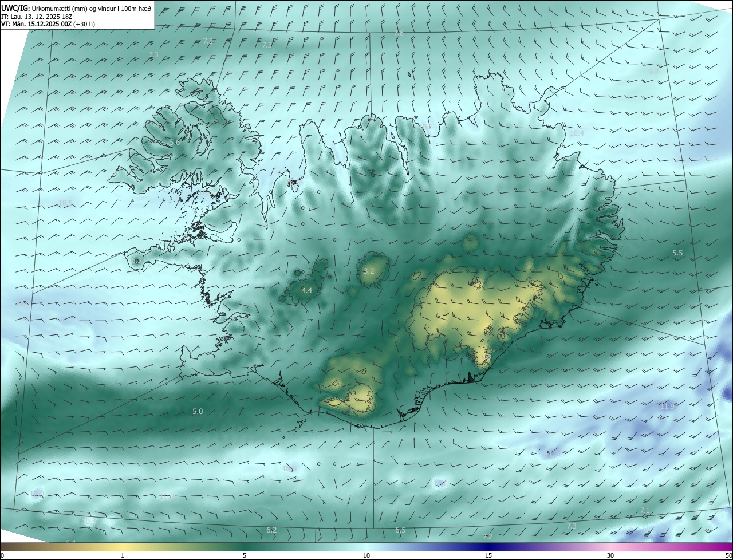The width and height of the screenshot is (733, 560).
Task: Click the 4.4 value label on the map
Action: pos(307,291)
